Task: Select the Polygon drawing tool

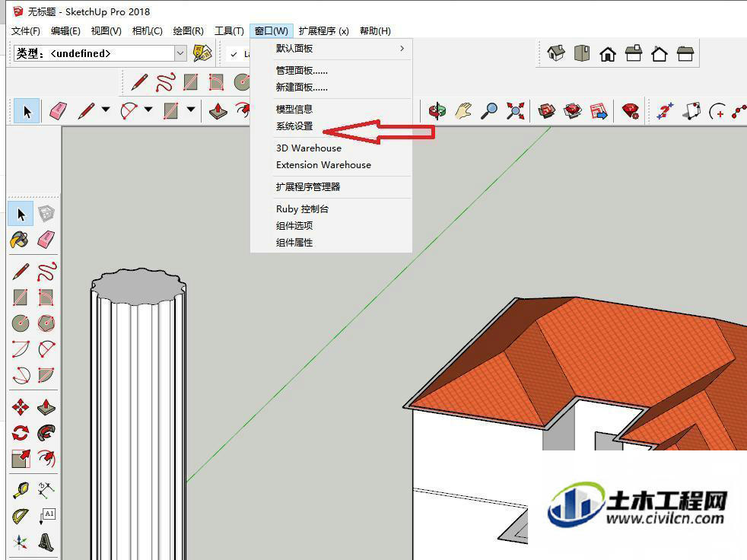Action: [46, 323]
